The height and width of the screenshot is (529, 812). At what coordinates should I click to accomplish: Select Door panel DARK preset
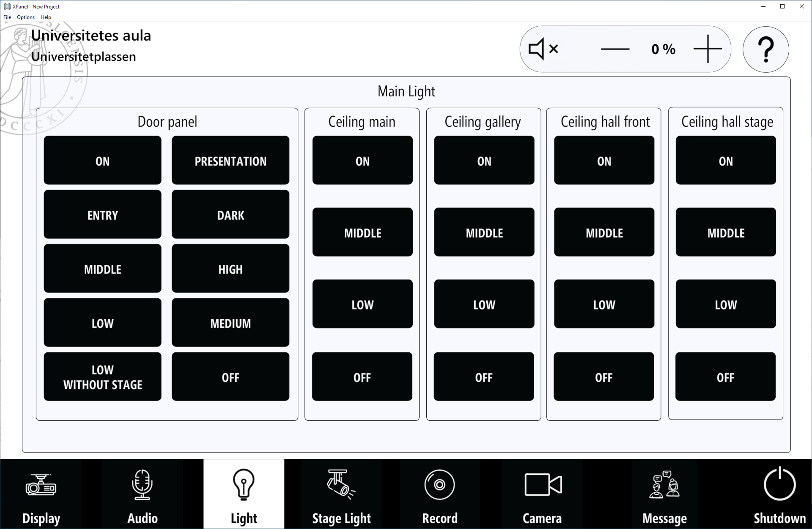(x=230, y=214)
